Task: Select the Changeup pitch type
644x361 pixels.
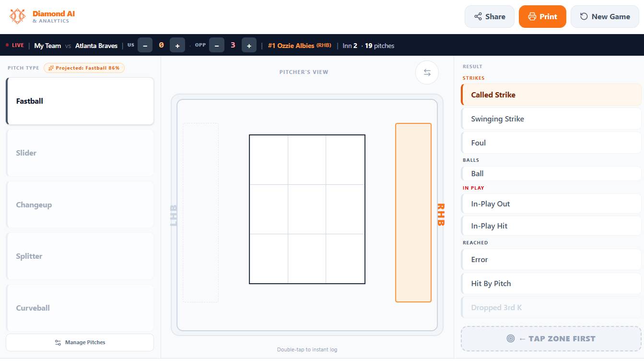Action: click(80, 205)
